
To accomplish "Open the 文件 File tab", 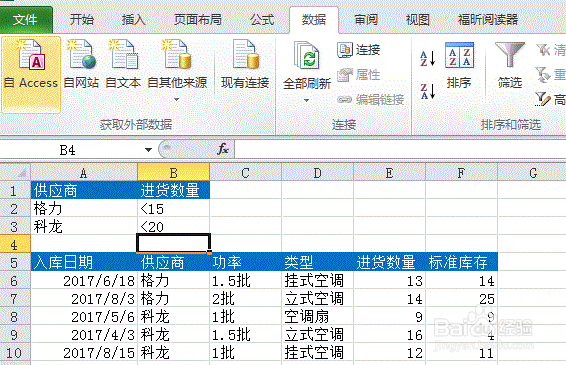I will coord(25,19).
